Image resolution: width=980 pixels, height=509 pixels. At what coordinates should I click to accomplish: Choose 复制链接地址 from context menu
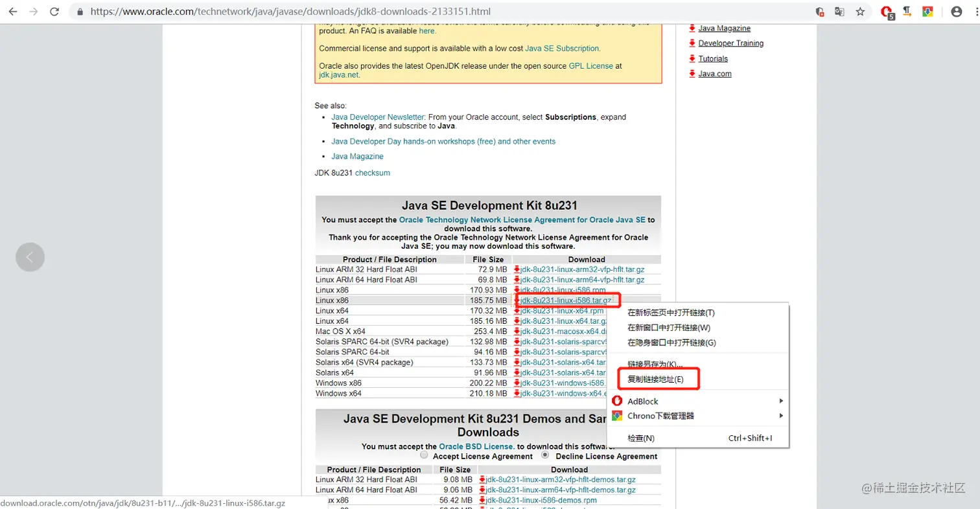click(655, 379)
